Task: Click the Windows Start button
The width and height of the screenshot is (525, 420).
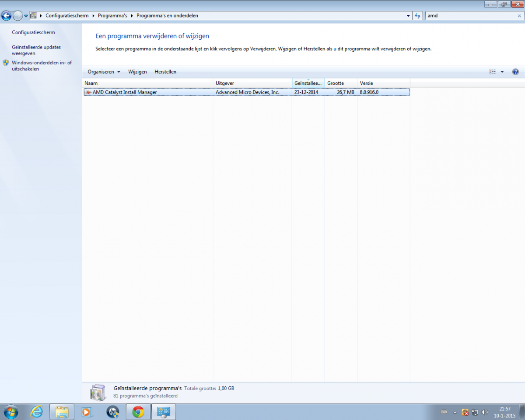Action: coord(11,412)
